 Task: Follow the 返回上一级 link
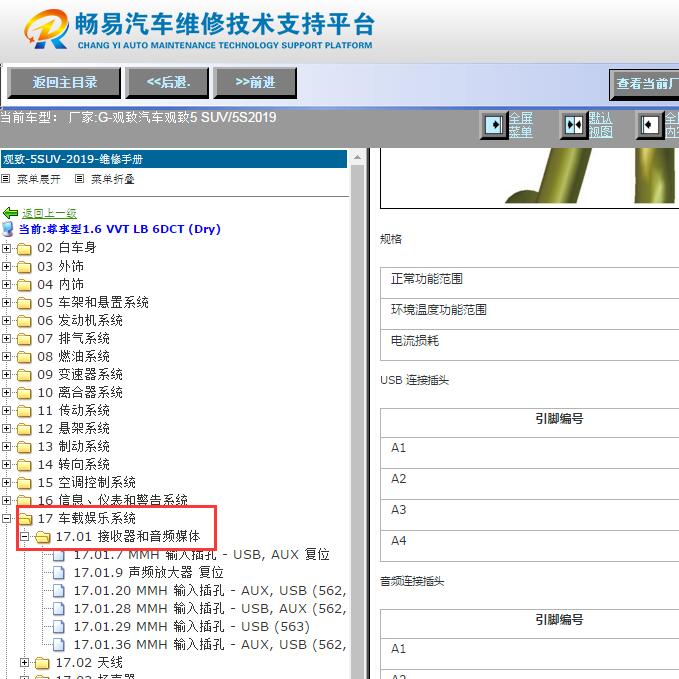[x=49, y=213]
